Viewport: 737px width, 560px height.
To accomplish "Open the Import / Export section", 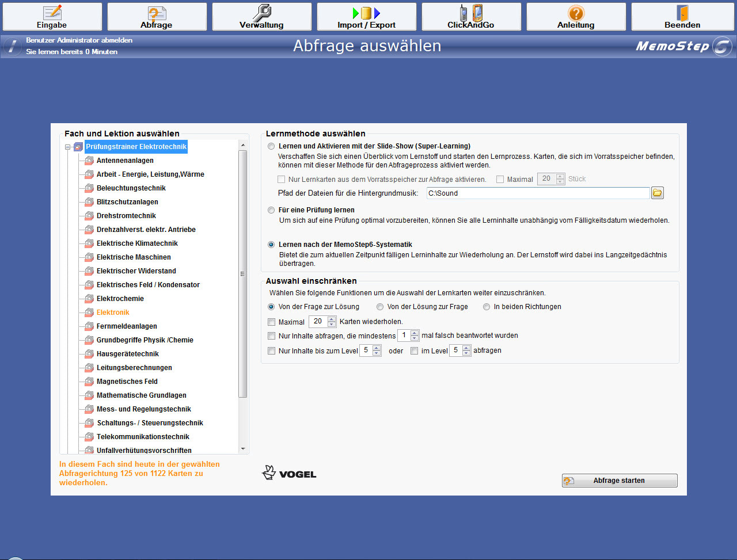I will point(366,17).
